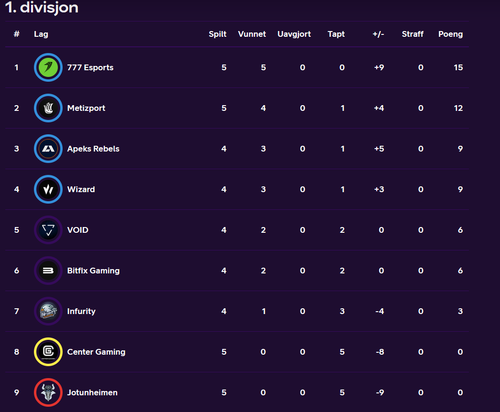
Task: Click the Center Gaming yellow-ringed logo
Action: [48, 352]
